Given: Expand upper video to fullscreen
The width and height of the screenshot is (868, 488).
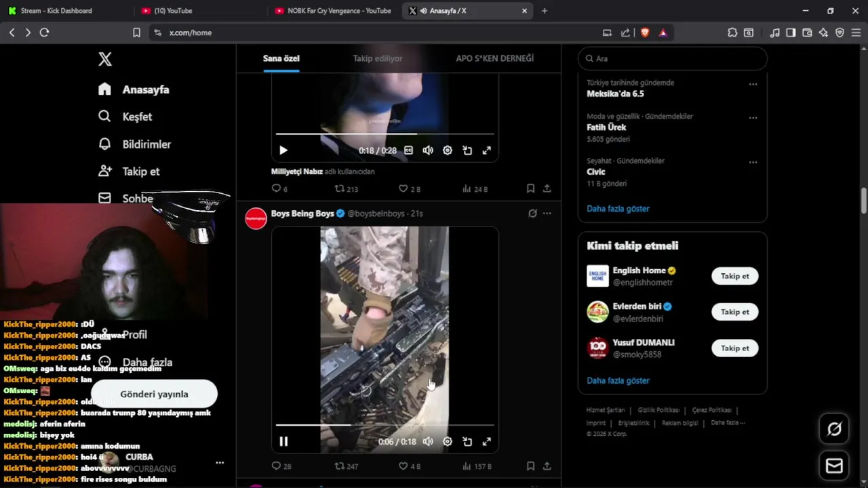Looking at the screenshot, I should tap(487, 150).
